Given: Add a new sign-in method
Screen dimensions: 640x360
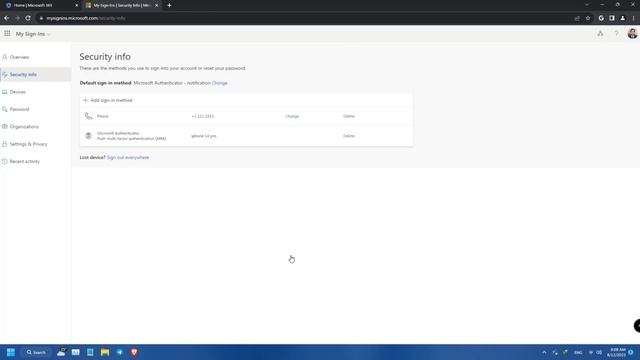Looking at the screenshot, I should click(x=108, y=100).
